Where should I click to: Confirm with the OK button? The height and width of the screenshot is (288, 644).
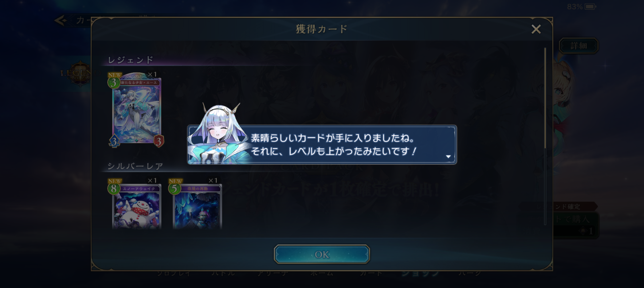coord(322,254)
